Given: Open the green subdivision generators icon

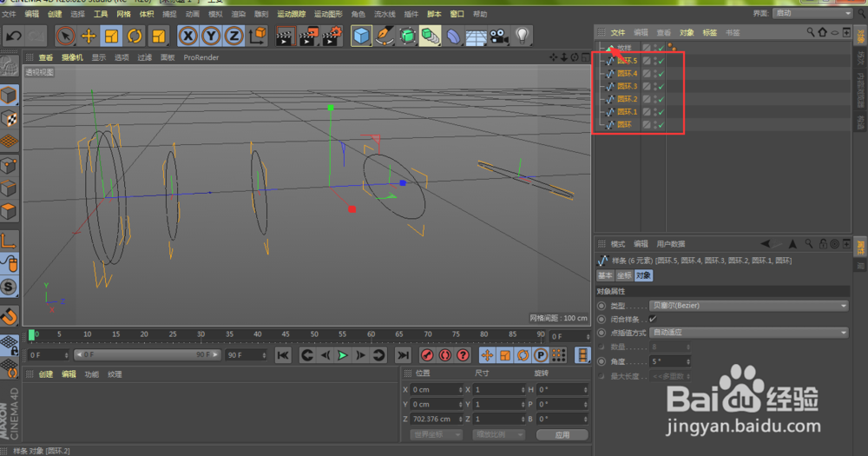Looking at the screenshot, I should click(x=407, y=36).
